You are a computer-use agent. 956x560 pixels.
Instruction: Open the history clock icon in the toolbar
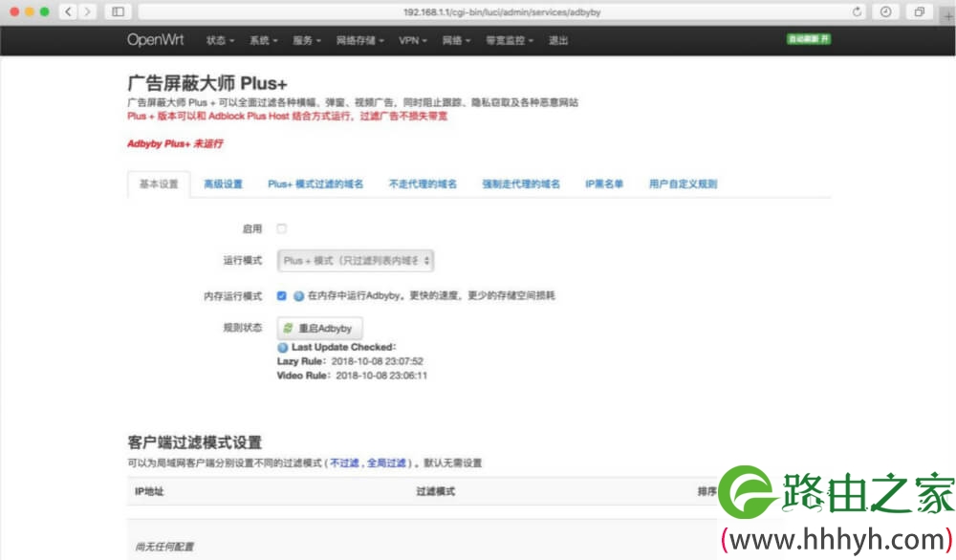tap(886, 11)
